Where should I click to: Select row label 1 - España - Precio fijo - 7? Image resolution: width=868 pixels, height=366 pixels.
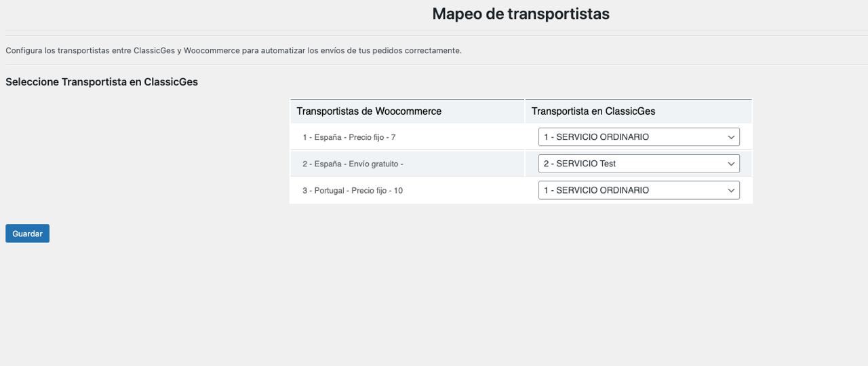point(349,137)
